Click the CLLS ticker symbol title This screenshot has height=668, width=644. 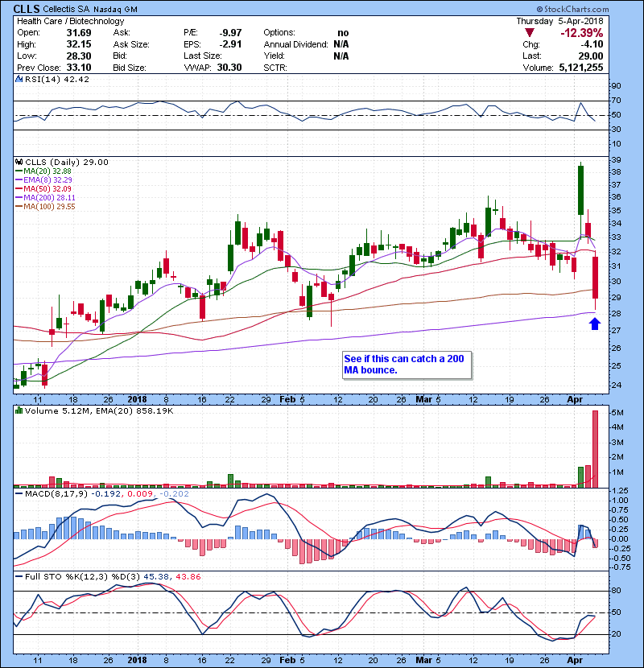(27, 9)
